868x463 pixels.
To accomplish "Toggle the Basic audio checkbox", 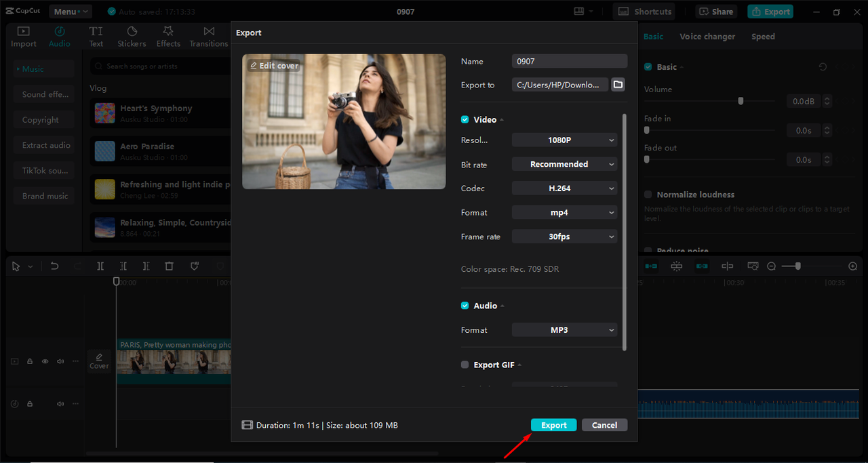I will (648, 67).
